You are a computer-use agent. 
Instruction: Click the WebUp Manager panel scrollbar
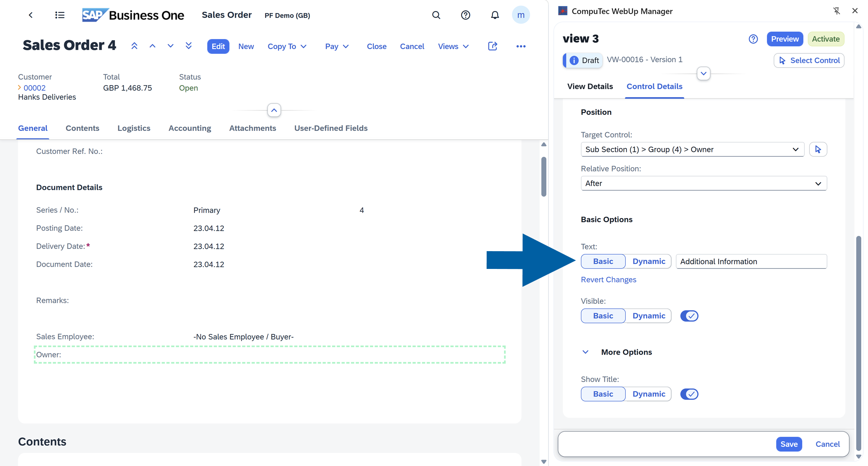[858, 343]
